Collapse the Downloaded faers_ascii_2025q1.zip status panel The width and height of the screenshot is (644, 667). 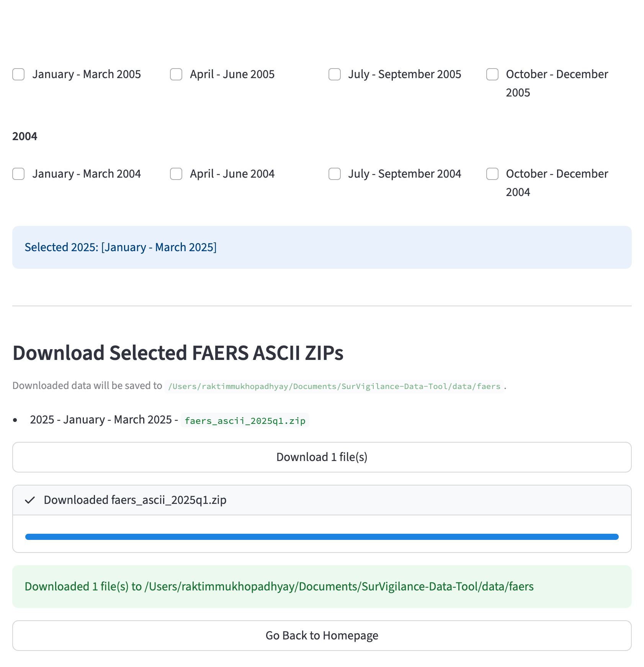coord(322,500)
